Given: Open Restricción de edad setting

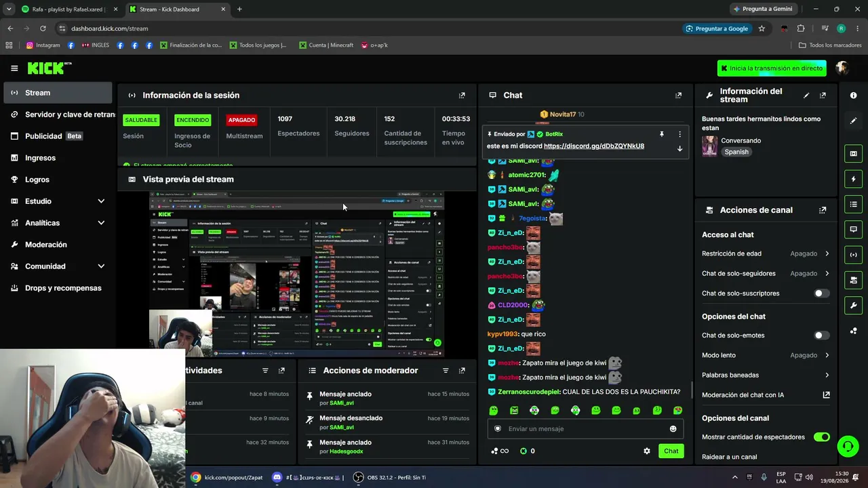Looking at the screenshot, I should tap(766, 253).
